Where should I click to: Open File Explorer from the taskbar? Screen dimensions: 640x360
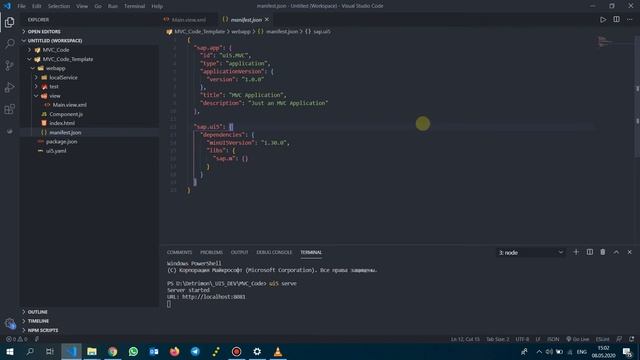[x=92, y=351]
